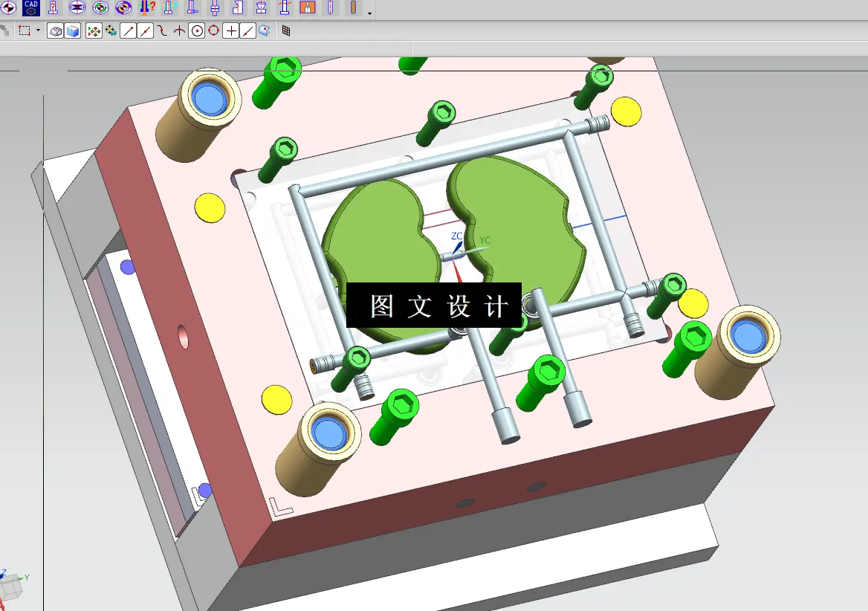
Task: Click the plus-shaped intersection point icon
Action: (x=232, y=30)
